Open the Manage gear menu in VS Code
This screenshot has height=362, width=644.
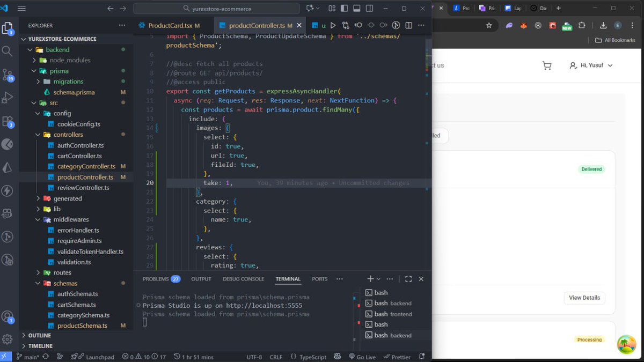click(8, 339)
